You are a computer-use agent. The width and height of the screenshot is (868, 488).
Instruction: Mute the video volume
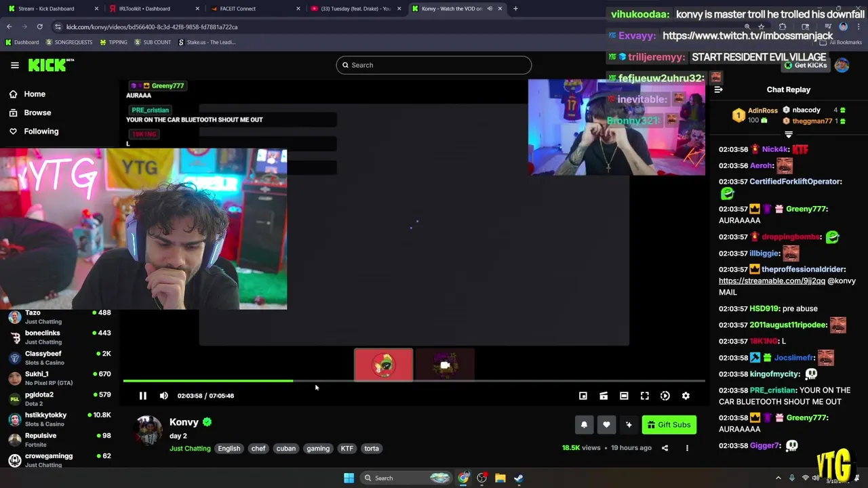[163, 396]
